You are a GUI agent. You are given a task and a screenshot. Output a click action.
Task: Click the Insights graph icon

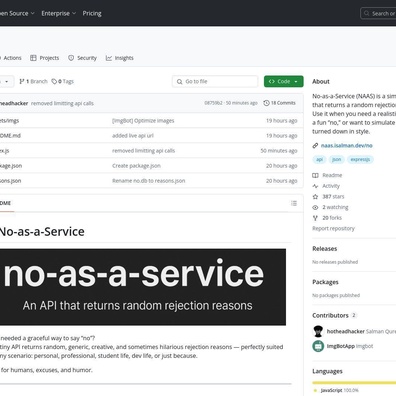coord(109,58)
